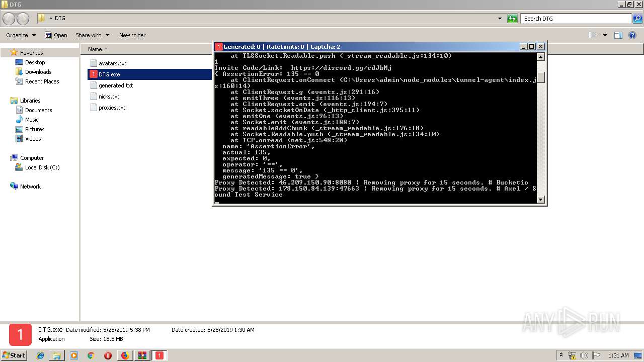Click the Forward navigation arrow in Explorer

click(x=23, y=19)
